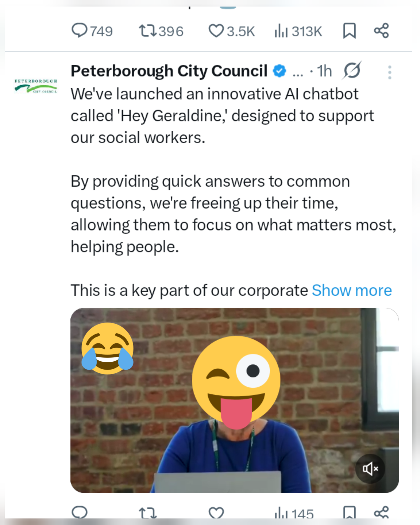420x525 pixels.
Task: Play the Hey Geraldine video
Action: pos(234,399)
